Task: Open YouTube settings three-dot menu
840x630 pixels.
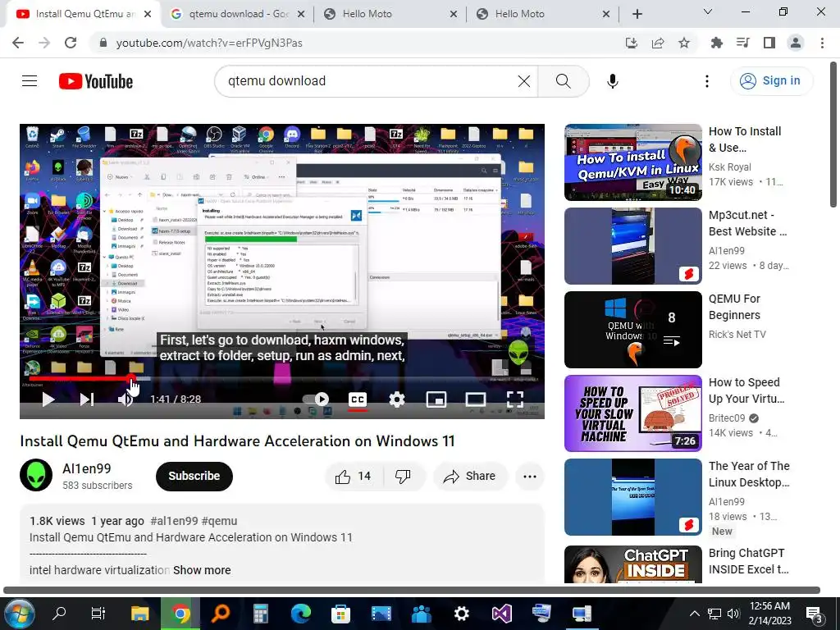Action: pos(706,81)
